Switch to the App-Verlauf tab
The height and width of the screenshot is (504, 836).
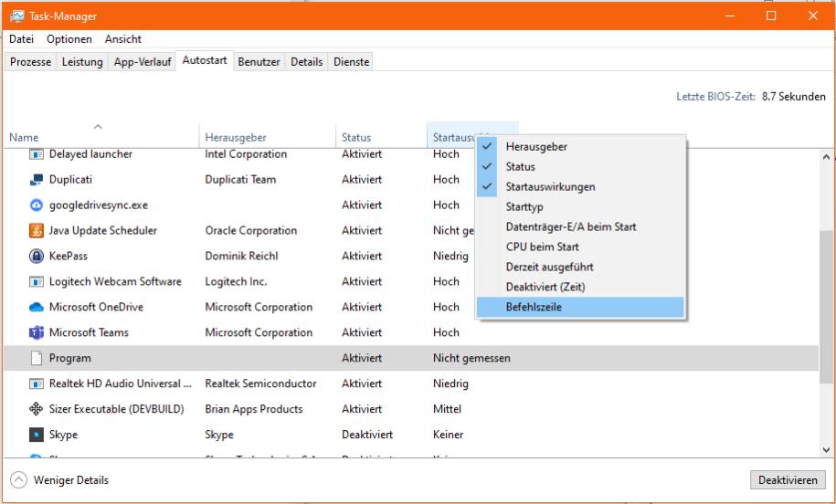[x=143, y=62]
